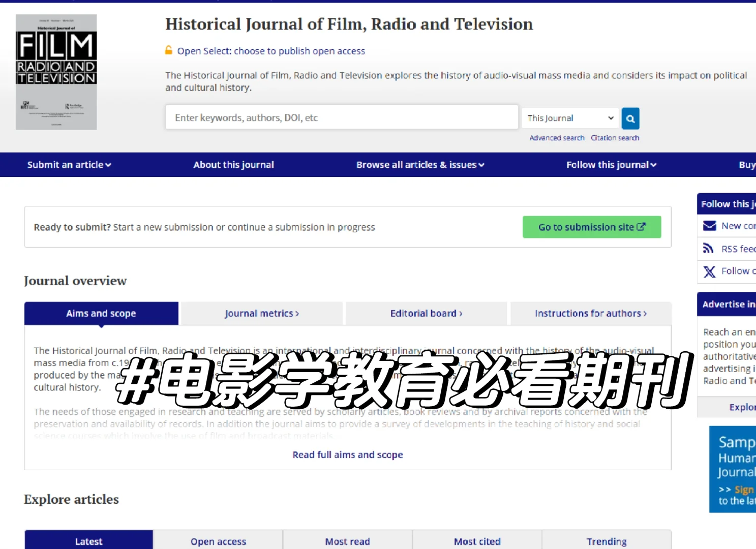Open the Advanced search link

pos(556,137)
